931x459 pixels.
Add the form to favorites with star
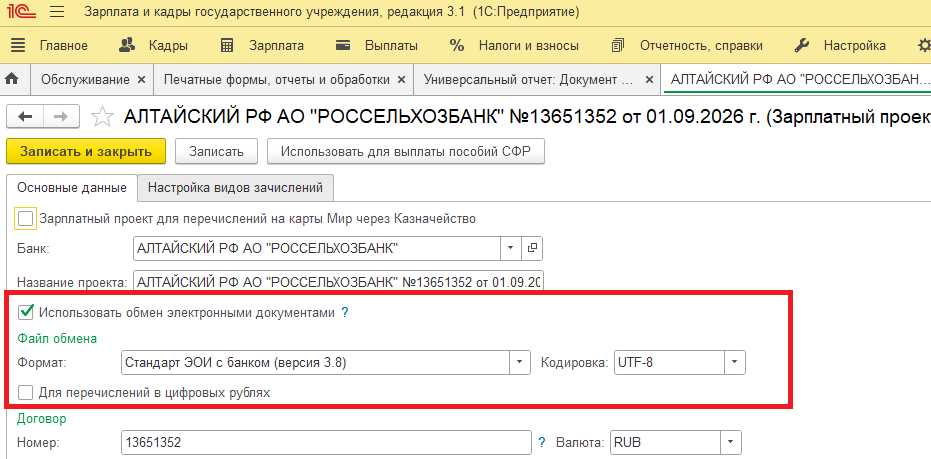tap(102, 117)
